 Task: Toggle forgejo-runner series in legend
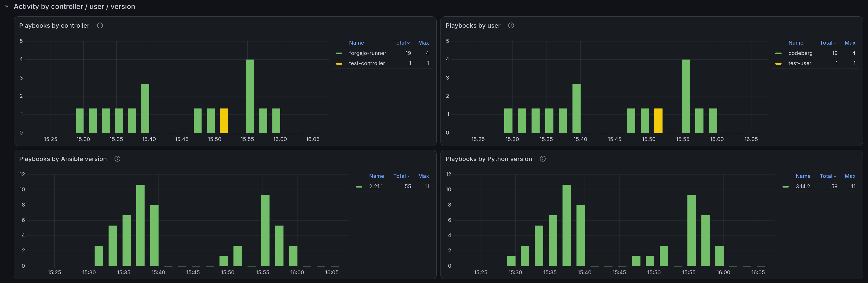coord(367,53)
